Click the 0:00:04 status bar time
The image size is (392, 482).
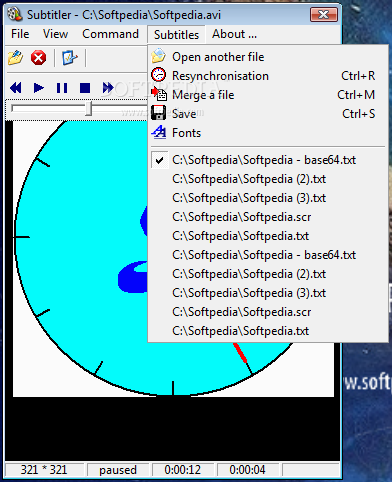pyautogui.click(x=247, y=470)
